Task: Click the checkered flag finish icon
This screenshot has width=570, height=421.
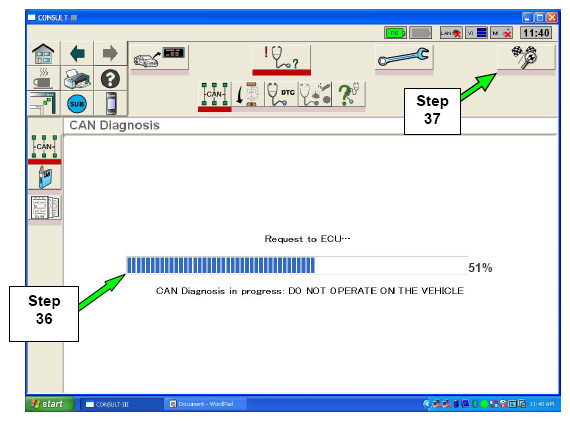Action: [x=526, y=58]
